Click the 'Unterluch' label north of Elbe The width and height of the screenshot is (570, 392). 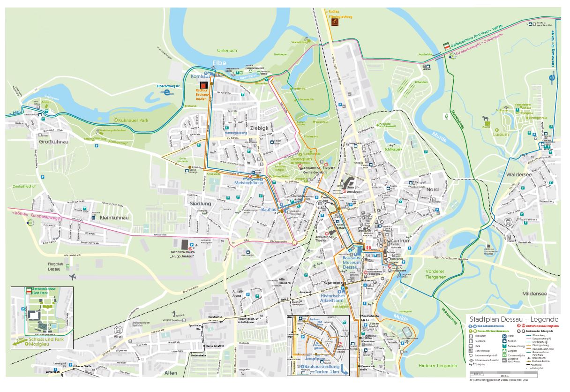(227, 50)
